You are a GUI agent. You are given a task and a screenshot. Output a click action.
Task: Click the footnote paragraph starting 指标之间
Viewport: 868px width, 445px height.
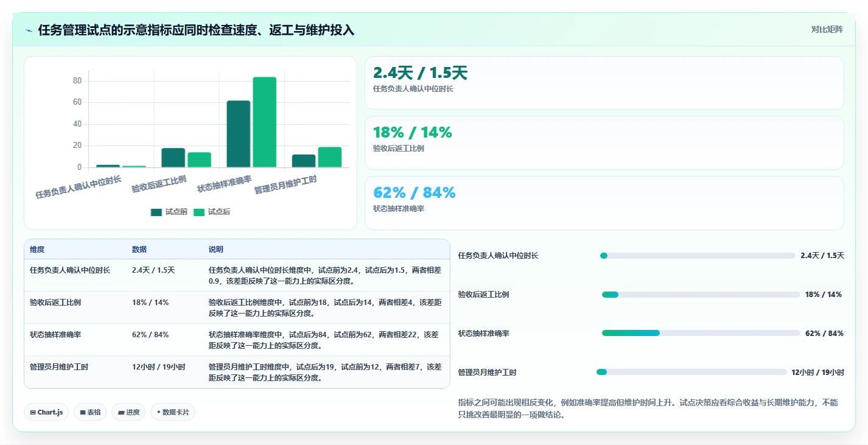click(648, 408)
